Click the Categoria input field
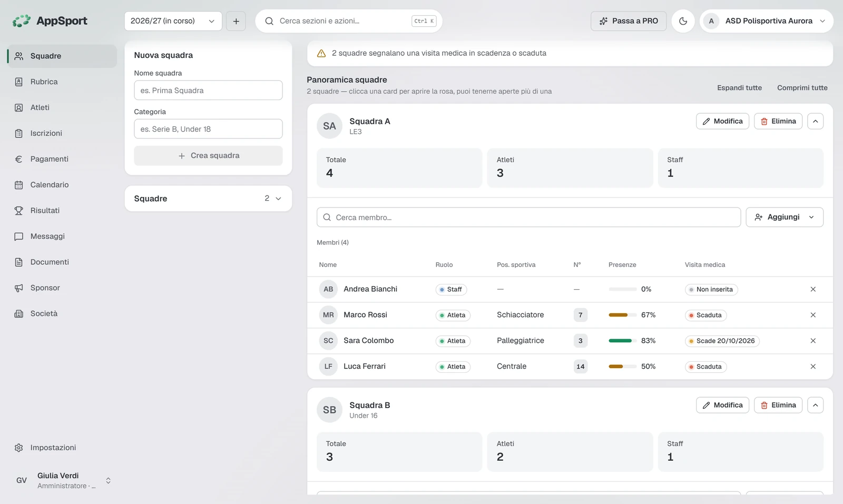The image size is (843, 504). click(208, 129)
